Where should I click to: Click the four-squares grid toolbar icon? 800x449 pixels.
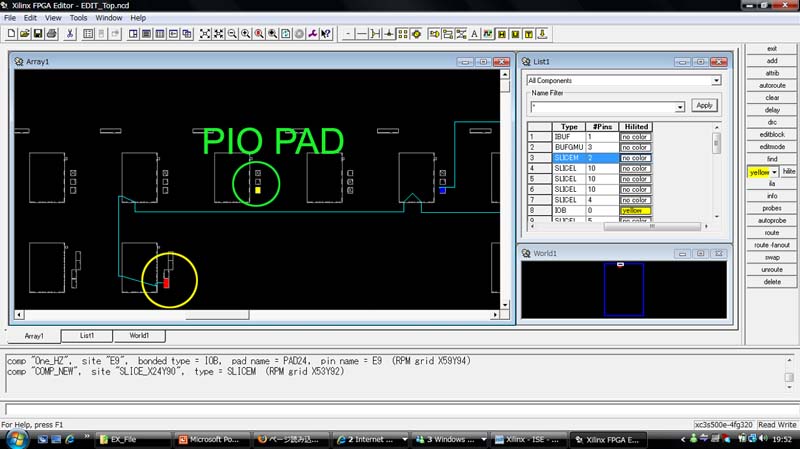403,34
